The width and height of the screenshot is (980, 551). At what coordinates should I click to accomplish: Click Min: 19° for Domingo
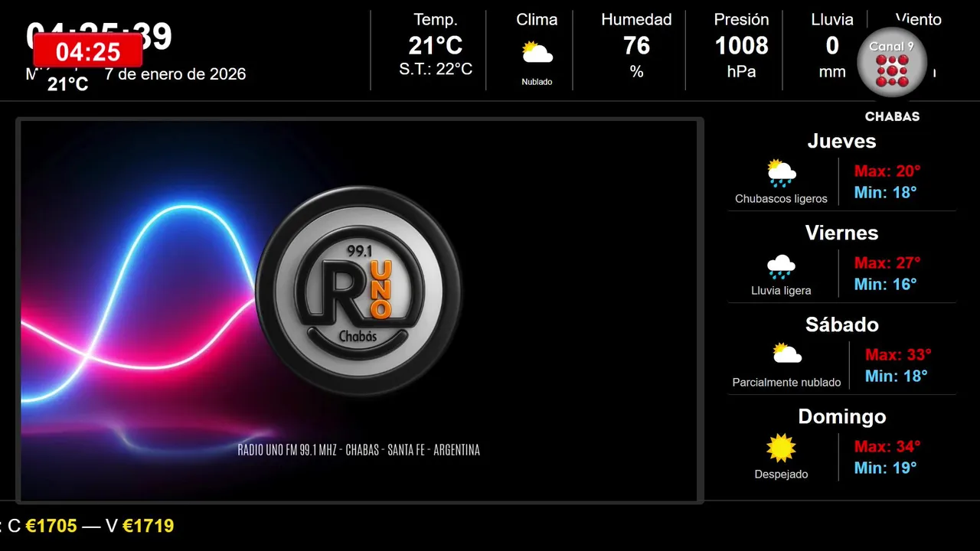(x=885, y=468)
